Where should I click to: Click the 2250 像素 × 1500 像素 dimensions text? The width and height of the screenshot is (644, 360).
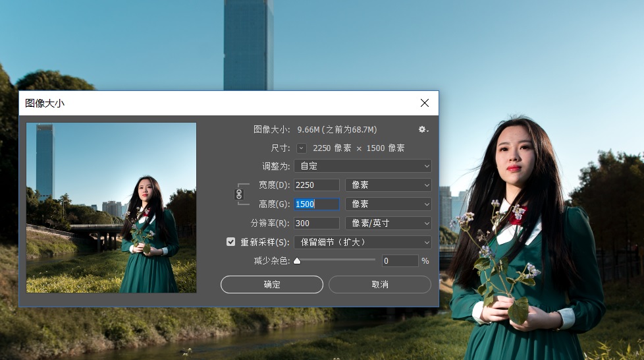tap(359, 148)
